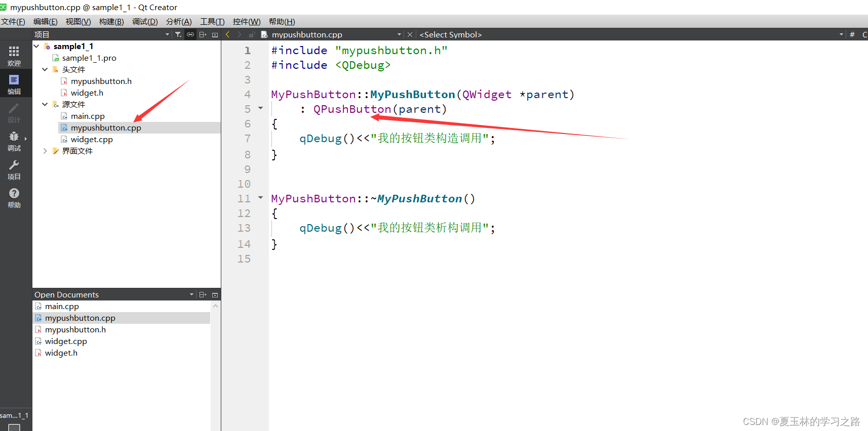The image size is (868, 431).
Task: Close the Open Documents panel
Action: (x=215, y=294)
